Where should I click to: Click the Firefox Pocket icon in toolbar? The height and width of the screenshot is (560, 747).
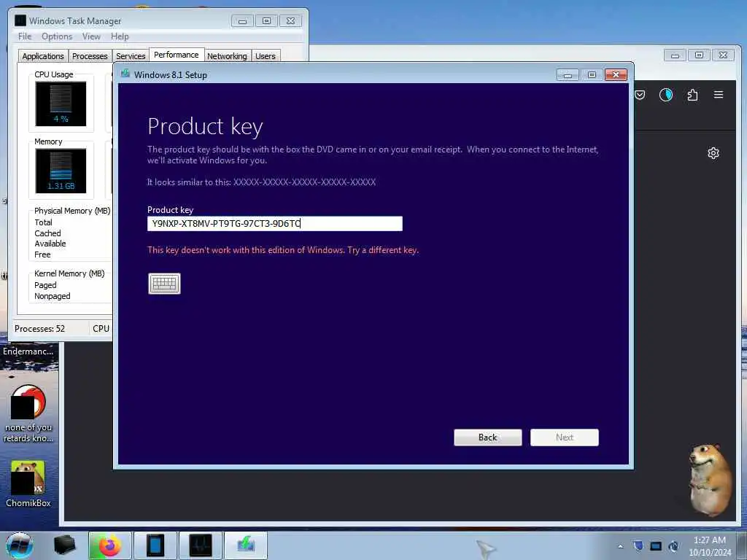[x=640, y=95]
